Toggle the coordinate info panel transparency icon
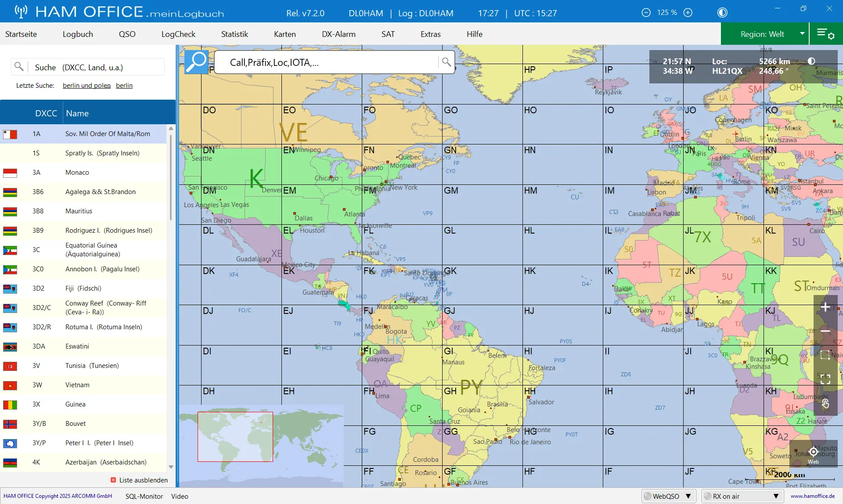The height and width of the screenshot is (504, 843). click(x=811, y=61)
